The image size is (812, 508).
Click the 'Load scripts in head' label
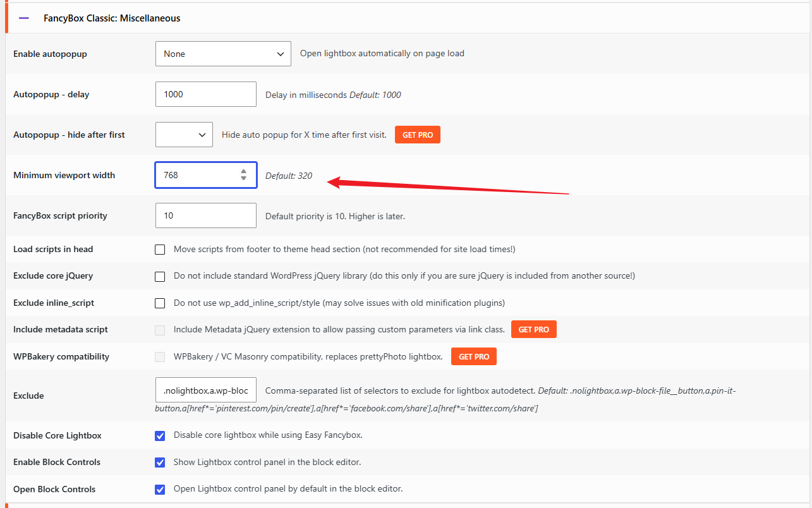point(53,249)
